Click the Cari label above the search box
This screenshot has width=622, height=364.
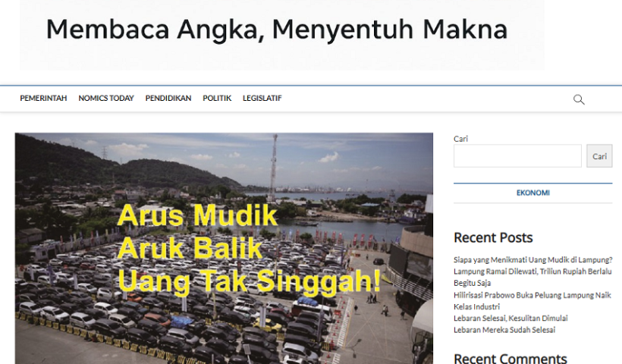pos(460,139)
